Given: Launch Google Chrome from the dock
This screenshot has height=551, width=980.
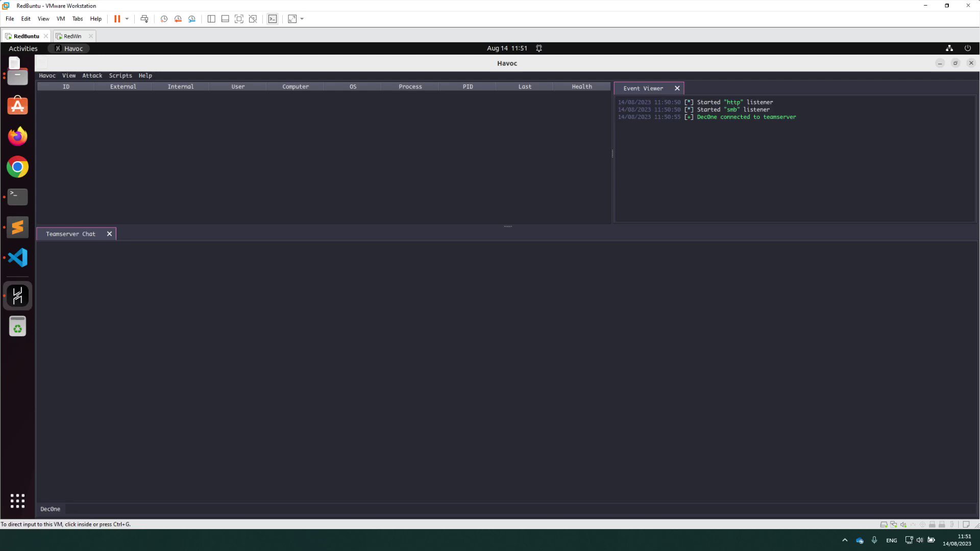Looking at the screenshot, I should pos(17,167).
